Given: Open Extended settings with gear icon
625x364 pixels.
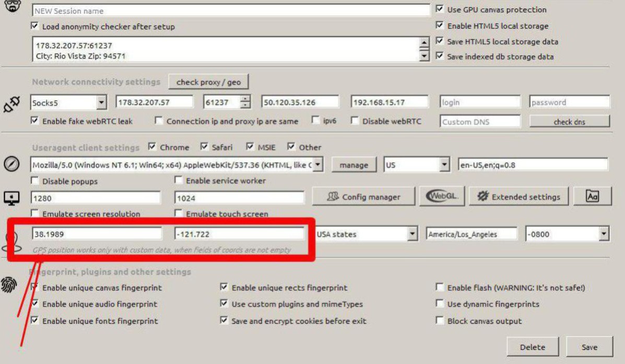Looking at the screenshot, I should (519, 197).
